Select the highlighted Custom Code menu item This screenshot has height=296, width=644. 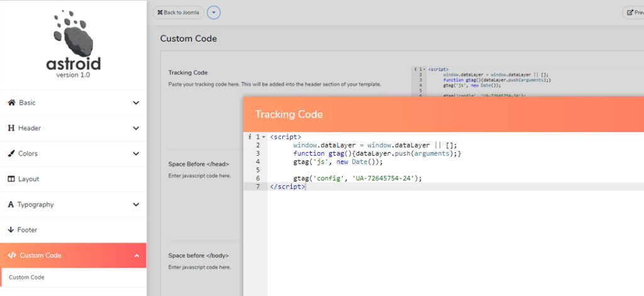tap(73, 255)
